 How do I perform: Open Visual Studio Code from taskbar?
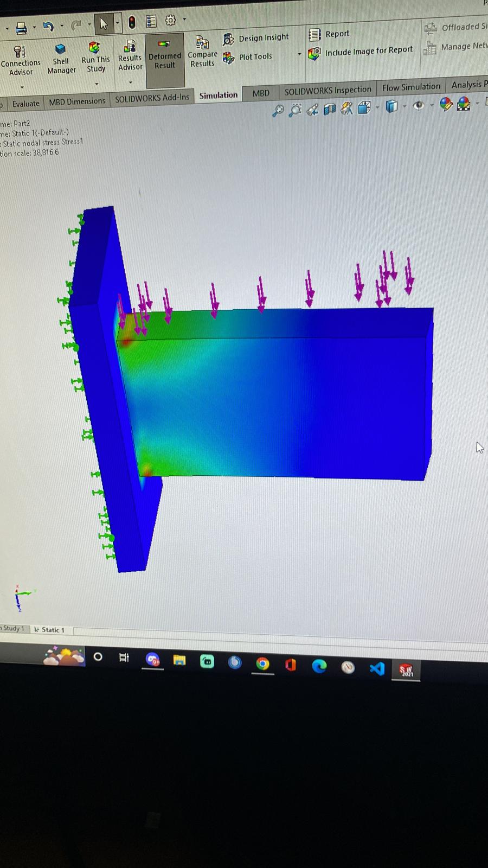[x=377, y=668]
